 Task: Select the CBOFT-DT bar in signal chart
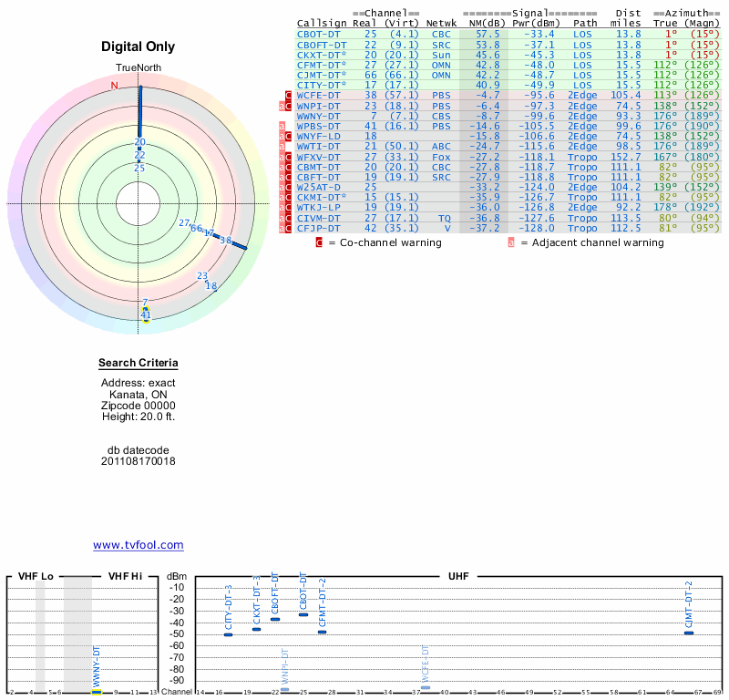[275, 619]
